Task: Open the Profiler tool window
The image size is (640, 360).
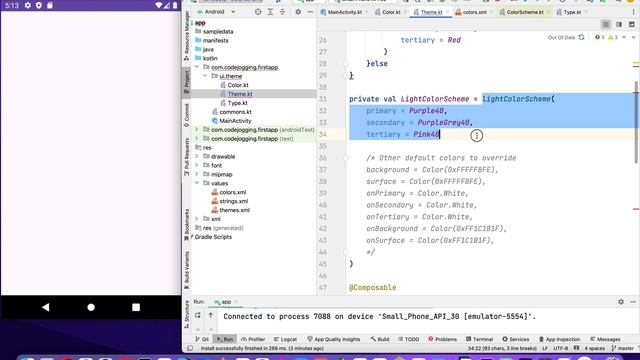Action: (x=253, y=339)
